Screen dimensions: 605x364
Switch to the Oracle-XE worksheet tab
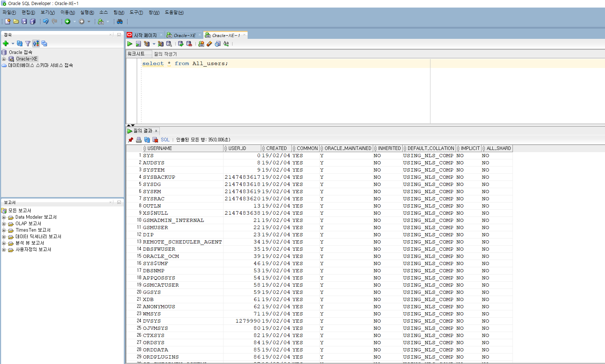click(x=184, y=35)
